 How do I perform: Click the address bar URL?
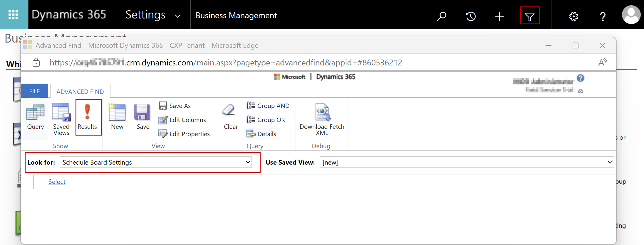click(x=226, y=62)
